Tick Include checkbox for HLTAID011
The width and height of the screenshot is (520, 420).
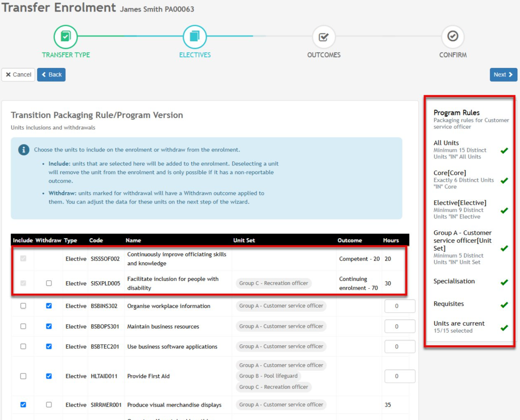click(x=23, y=376)
